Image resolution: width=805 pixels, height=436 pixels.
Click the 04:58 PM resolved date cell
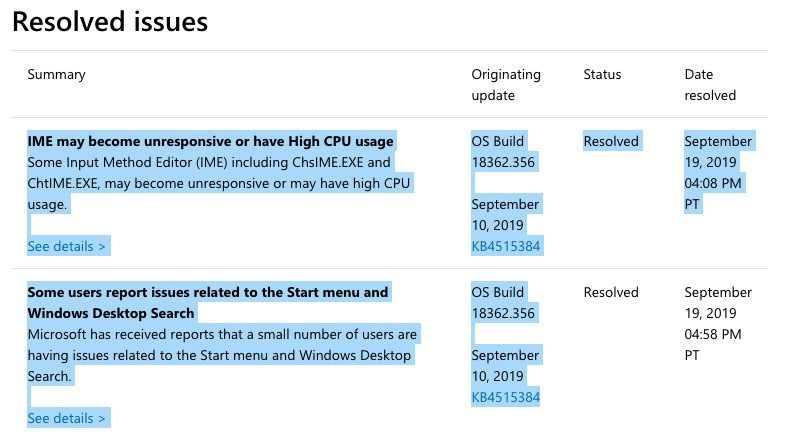tap(717, 324)
